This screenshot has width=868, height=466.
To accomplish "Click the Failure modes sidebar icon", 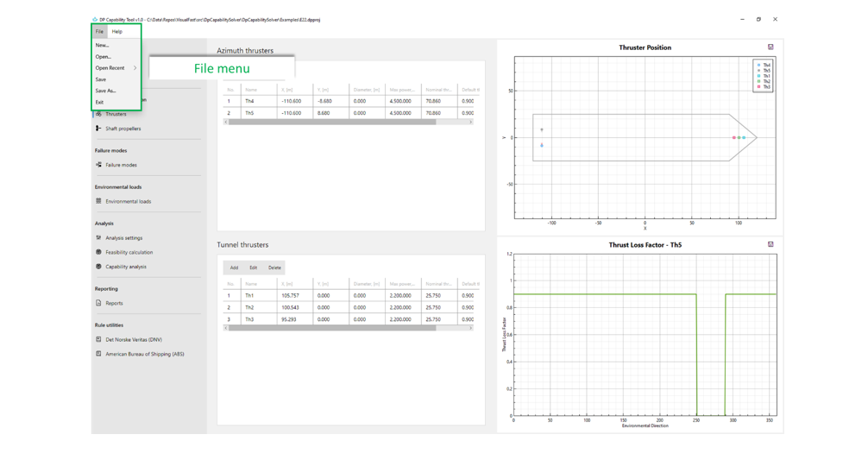I will [x=98, y=165].
